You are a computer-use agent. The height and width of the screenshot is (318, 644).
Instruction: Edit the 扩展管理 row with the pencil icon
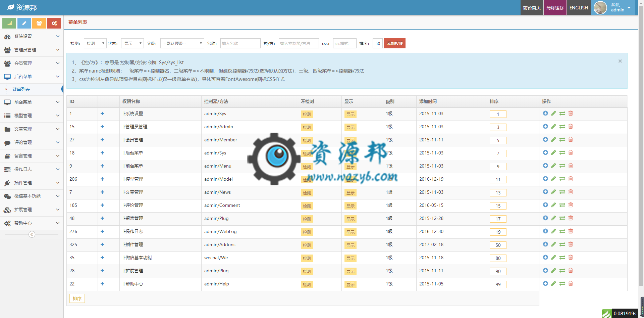pos(553,270)
